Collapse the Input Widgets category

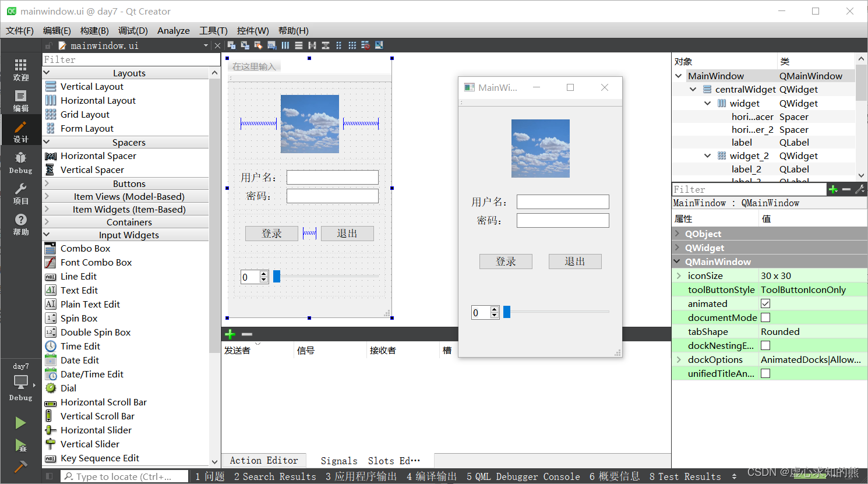(x=47, y=235)
